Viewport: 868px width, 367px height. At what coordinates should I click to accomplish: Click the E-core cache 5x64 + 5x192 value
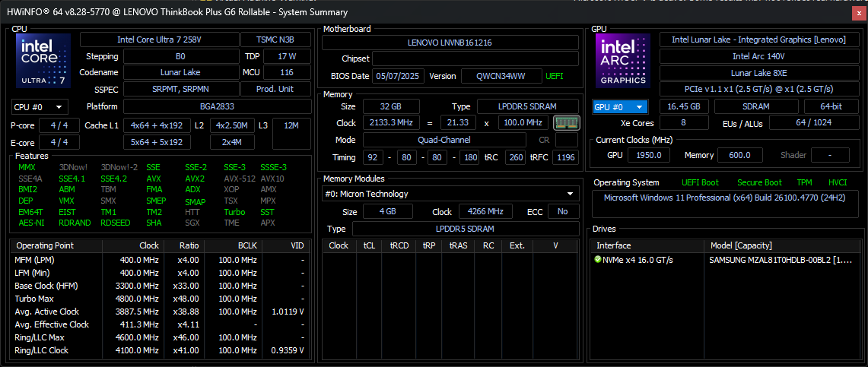(157, 142)
